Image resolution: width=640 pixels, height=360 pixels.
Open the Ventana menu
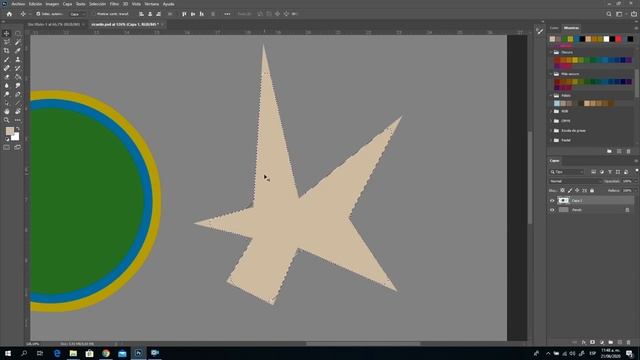click(151, 4)
